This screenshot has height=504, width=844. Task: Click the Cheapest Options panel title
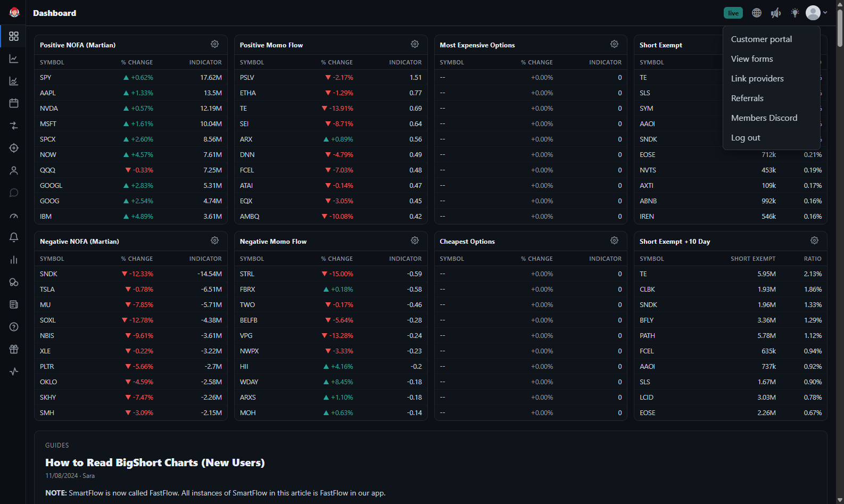[x=467, y=242]
